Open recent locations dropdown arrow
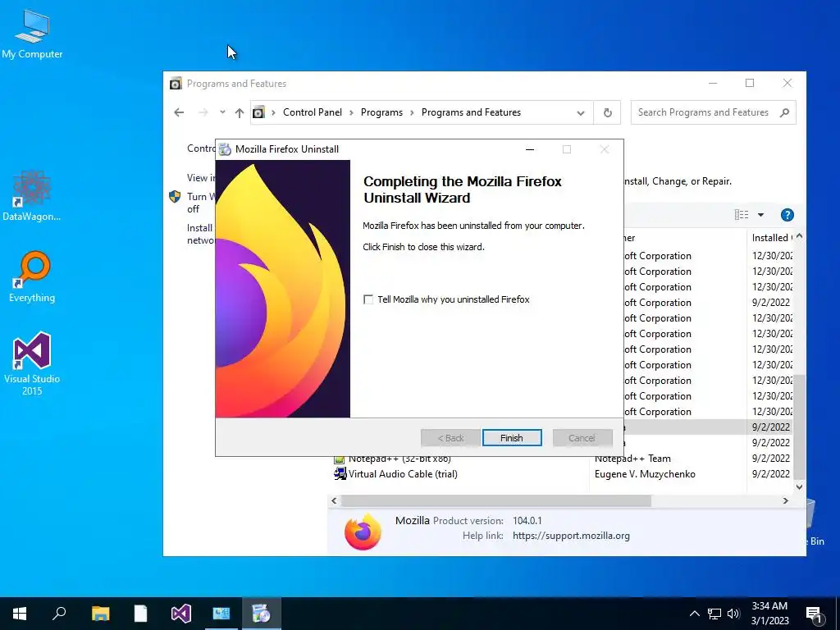The image size is (840, 630). (222, 112)
